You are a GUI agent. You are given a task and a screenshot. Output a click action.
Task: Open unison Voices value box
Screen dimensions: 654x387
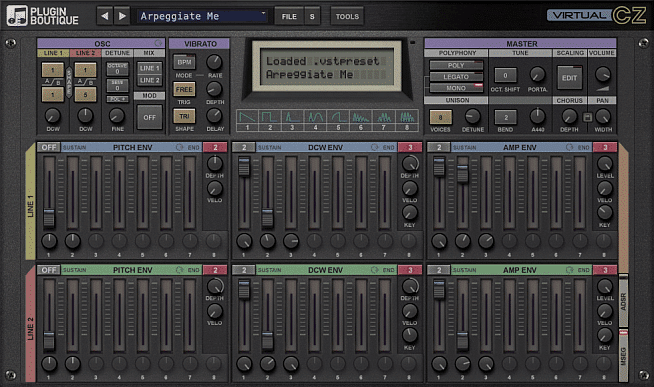[x=440, y=118]
